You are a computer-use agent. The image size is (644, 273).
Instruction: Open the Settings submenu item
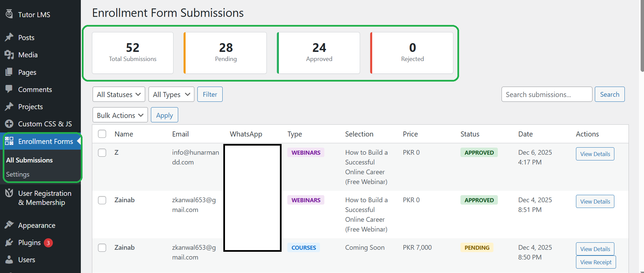coord(18,174)
